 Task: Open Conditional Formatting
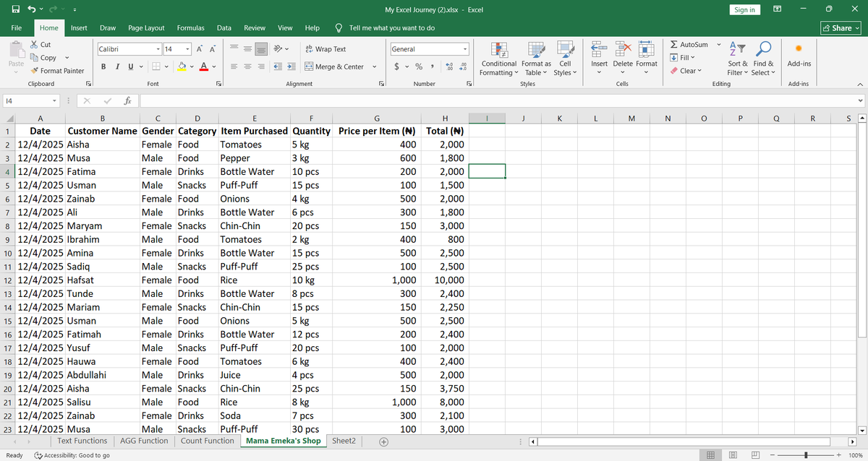[498, 59]
